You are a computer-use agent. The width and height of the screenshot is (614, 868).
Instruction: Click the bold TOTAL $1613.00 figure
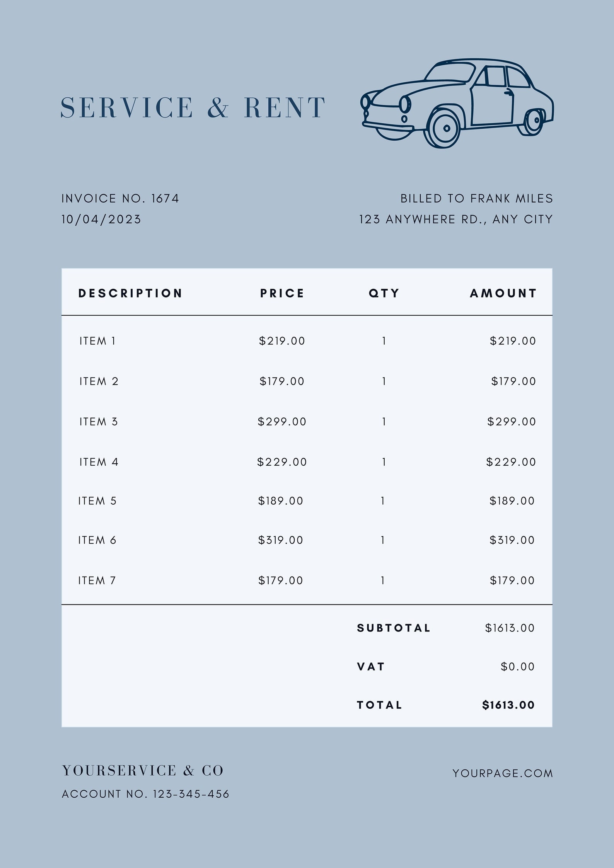(x=508, y=705)
